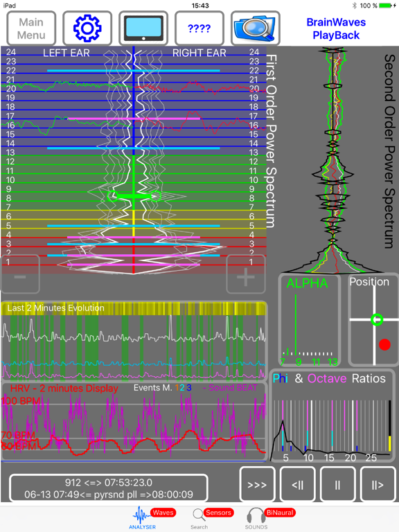
Task: Tap the 15:43 clock in status bar
Action: (200, 6)
